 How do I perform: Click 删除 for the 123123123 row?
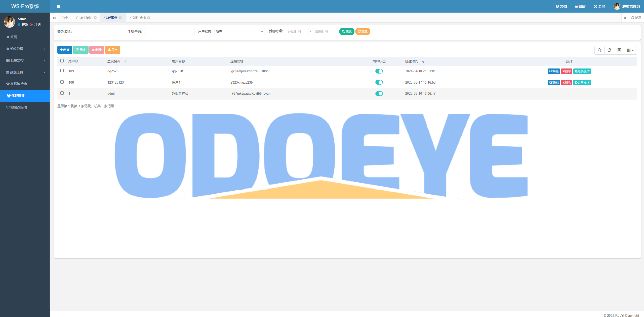567,83
